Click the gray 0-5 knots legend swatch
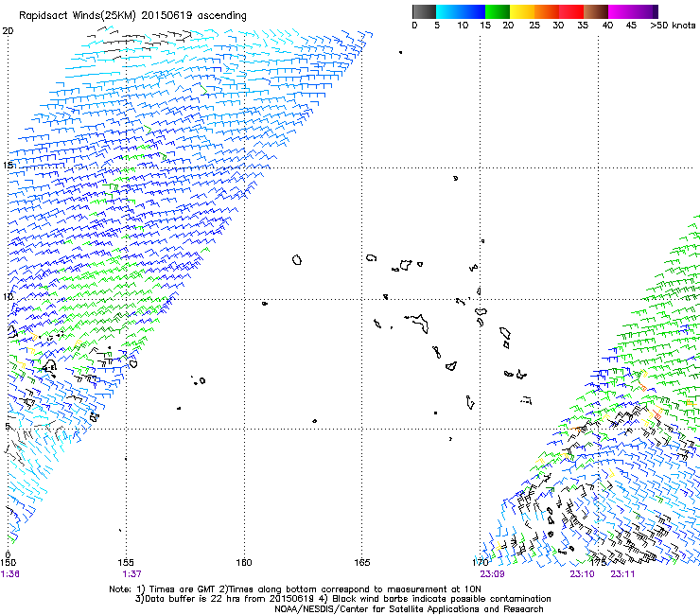The width and height of the screenshot is (700, 615). pyautogui.click(x=424, y=11)
